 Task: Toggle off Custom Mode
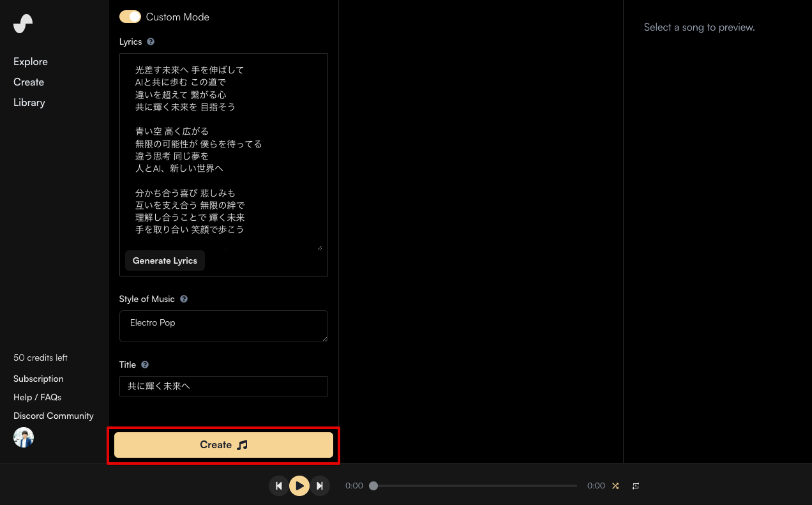click(130, 17)
